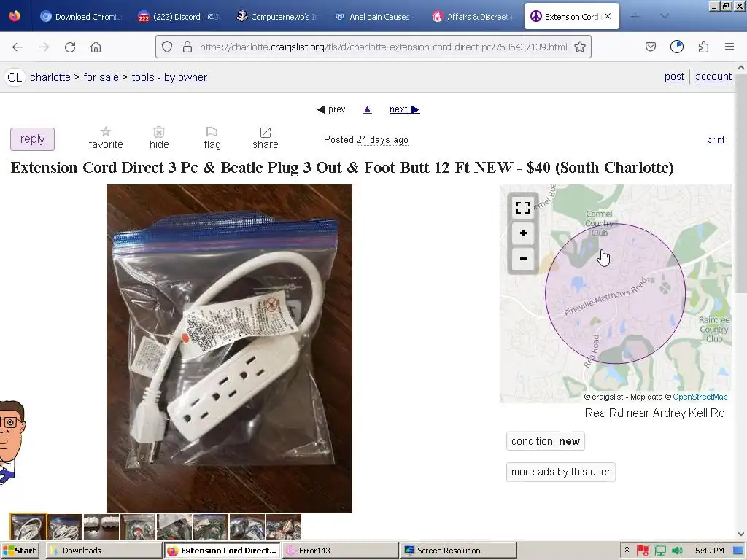Bookmark this page with star icon
This screenshot has height=560, width=747.
pos(580,47)
